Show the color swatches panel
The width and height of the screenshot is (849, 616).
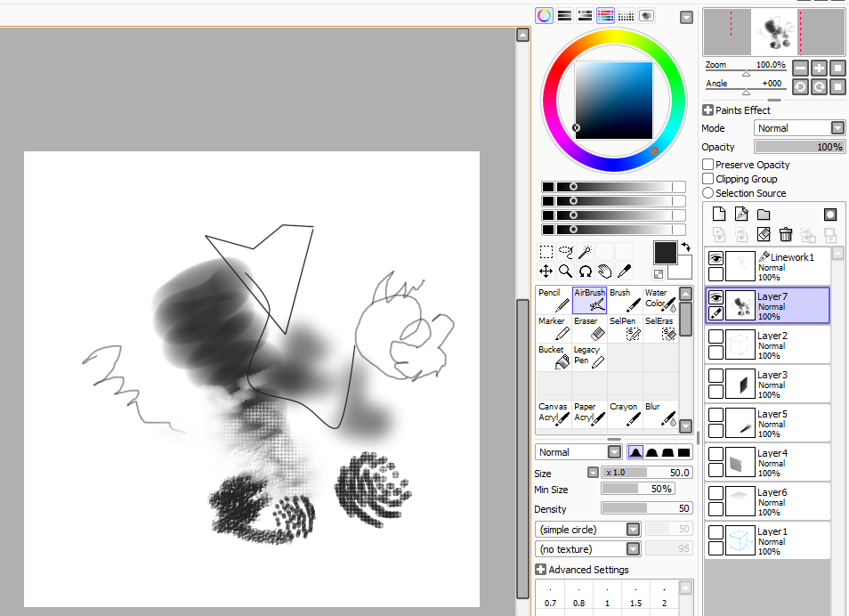[x=626, y=16]
